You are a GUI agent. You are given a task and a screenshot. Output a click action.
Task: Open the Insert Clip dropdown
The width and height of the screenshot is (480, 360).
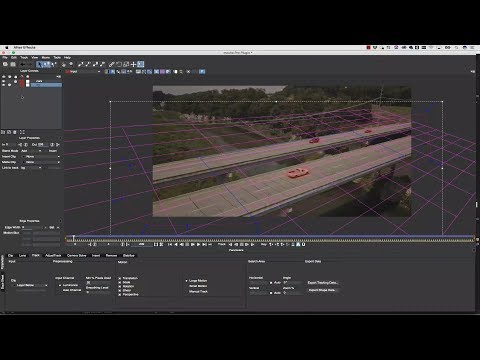pyautogui.click(x=41, y=156)
